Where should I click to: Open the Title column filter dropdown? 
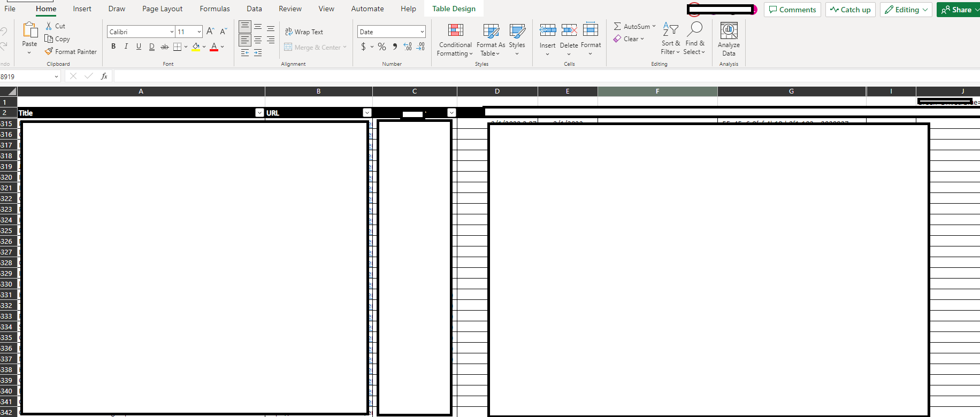tap(259, 113)
